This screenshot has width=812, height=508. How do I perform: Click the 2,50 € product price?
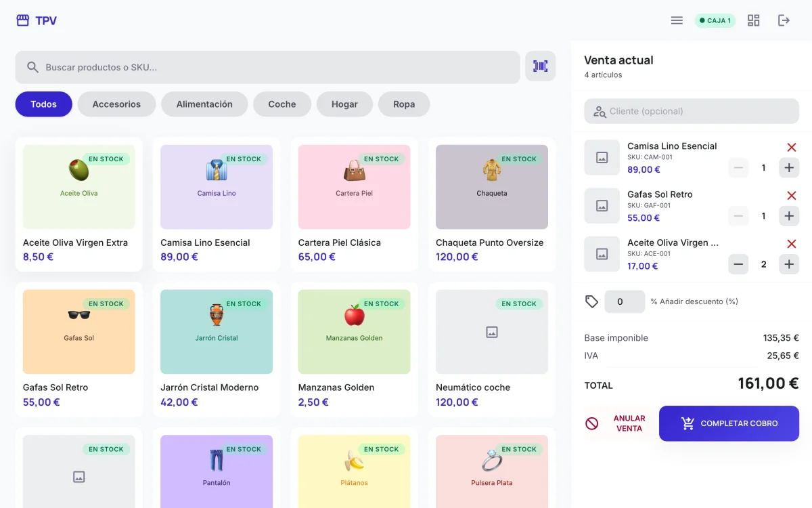coord(313,402)
